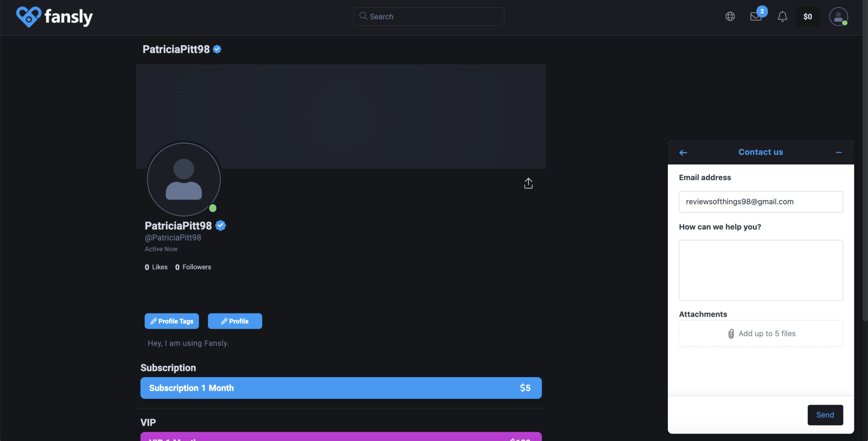Click the Email address field
This screenshot has height=441, width=868.
point(761,202)
